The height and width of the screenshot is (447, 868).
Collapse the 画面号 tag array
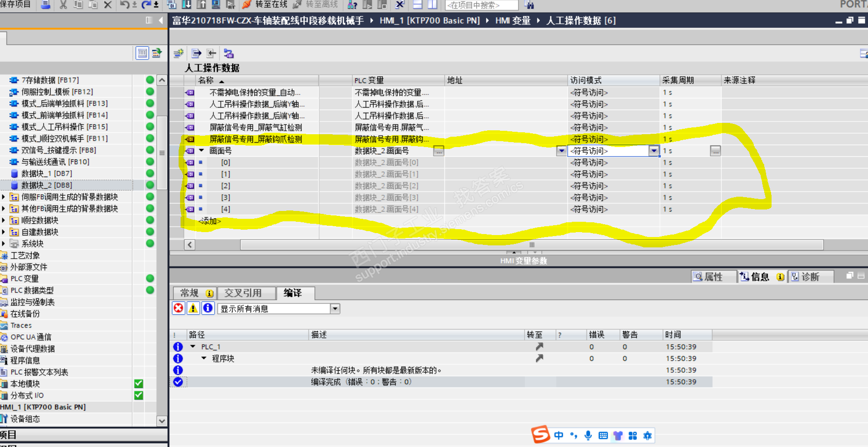pos(201,150)
